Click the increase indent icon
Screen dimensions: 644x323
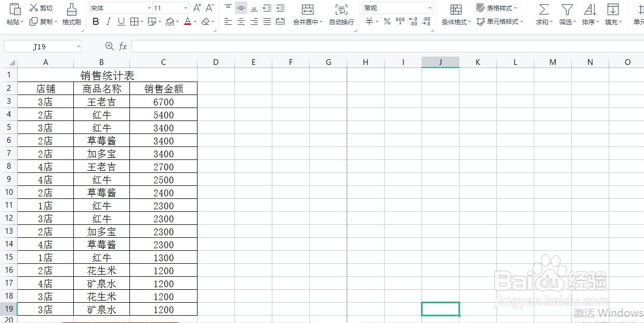[x=280, y=8]
